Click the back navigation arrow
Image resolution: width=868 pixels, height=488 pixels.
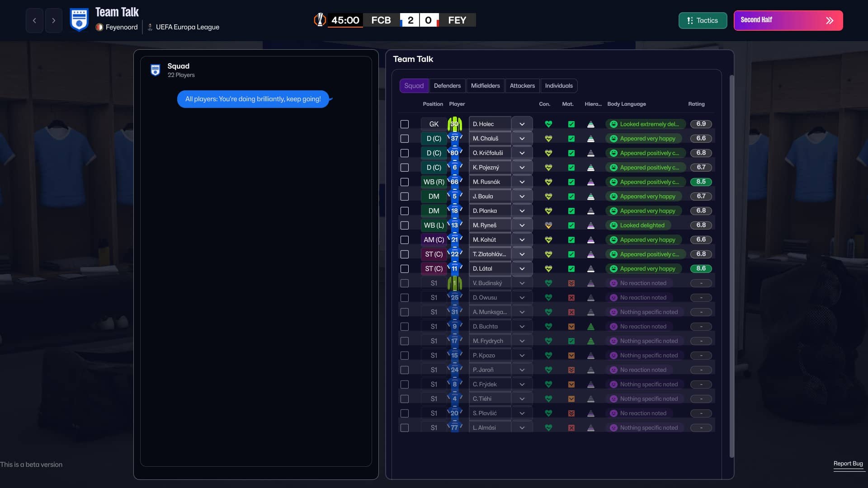34,20
